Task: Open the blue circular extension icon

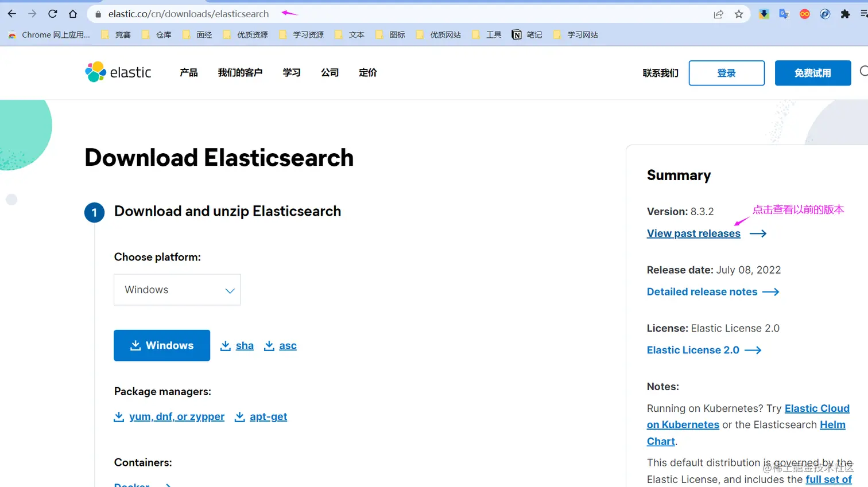Action: 825,14
